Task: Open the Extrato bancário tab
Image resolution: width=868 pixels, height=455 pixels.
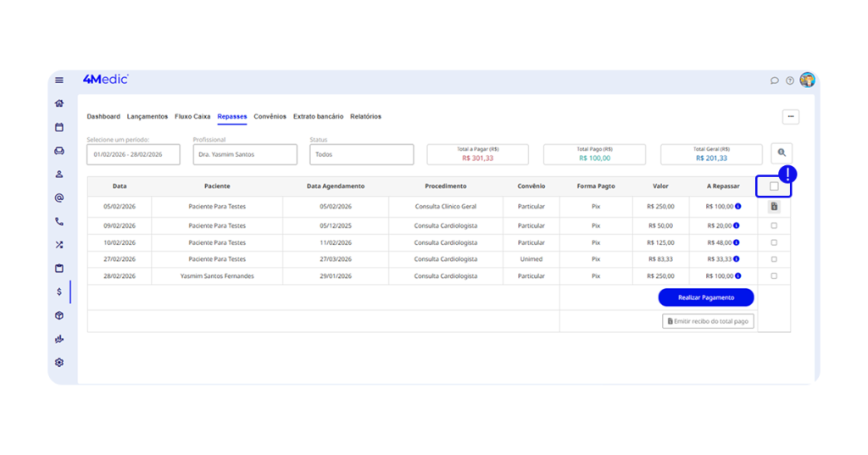Action: 318,117
